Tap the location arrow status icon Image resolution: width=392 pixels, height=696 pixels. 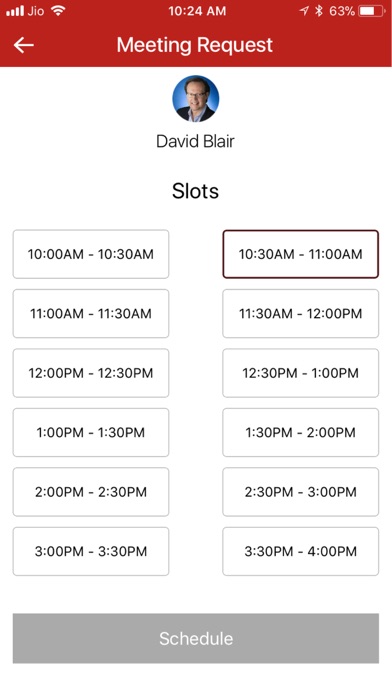pyautogui.click(x=304, y=11)
